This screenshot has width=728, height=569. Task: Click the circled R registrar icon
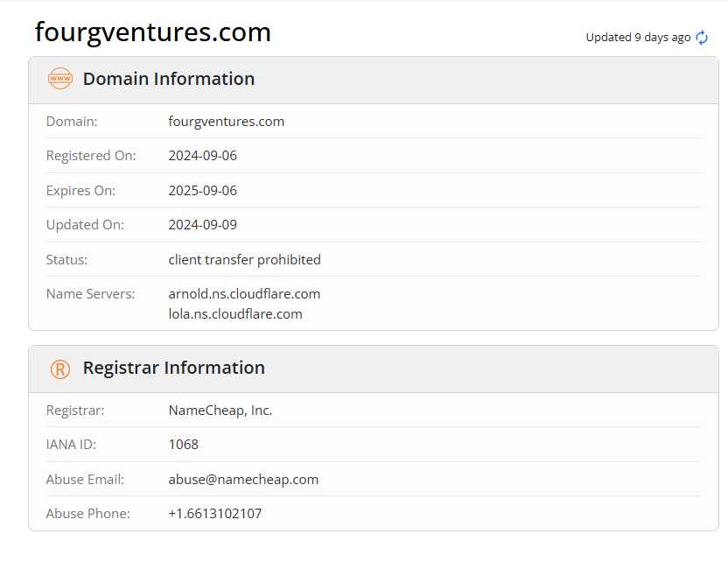[x=60, y=369]
